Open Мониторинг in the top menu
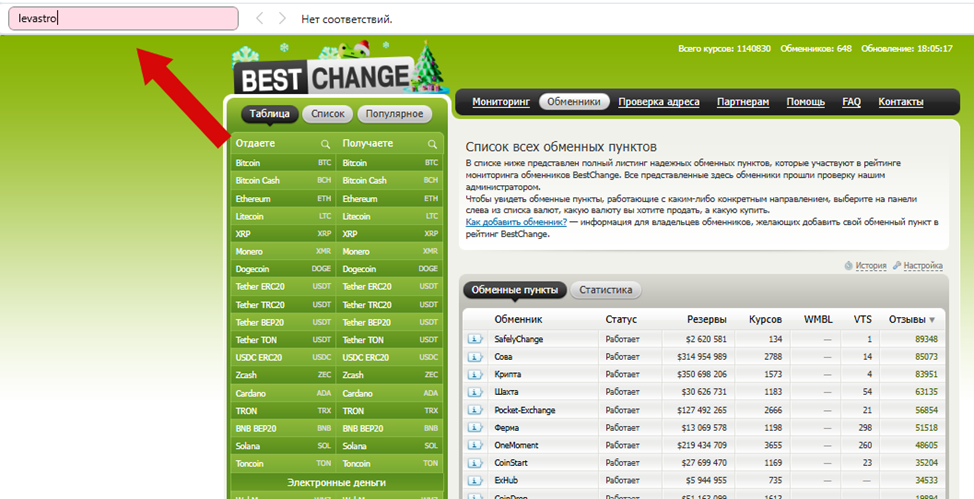 click(500, 102)
